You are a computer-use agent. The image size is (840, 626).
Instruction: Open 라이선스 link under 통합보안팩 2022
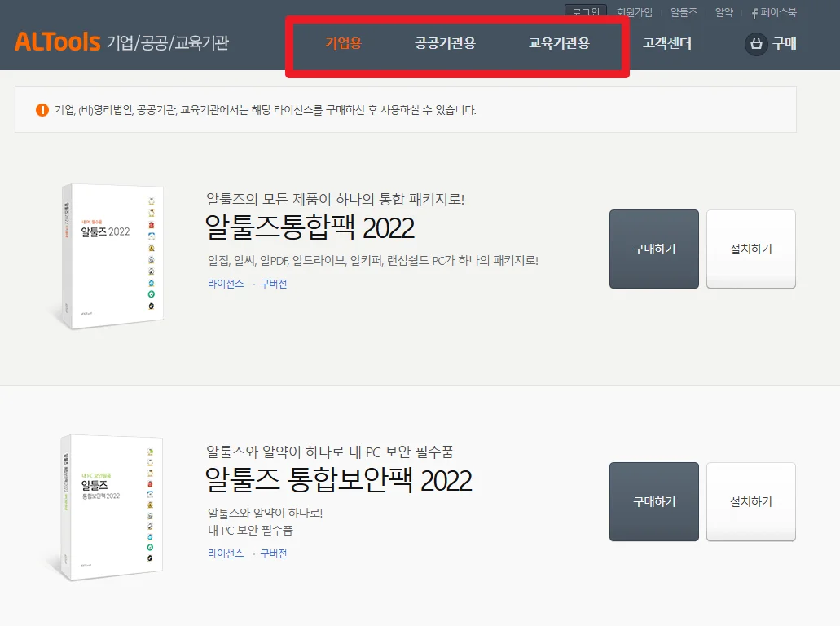tap(226, 553)
